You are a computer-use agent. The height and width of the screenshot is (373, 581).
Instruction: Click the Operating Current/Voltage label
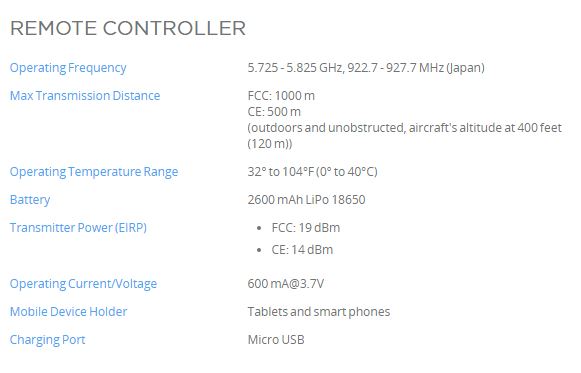click(83, 284)
